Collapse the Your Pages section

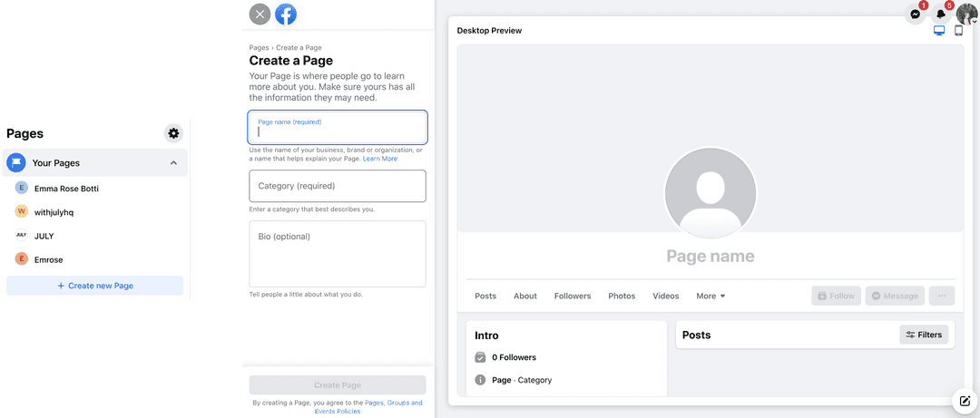pyautogui.click(x=173, y=163)
